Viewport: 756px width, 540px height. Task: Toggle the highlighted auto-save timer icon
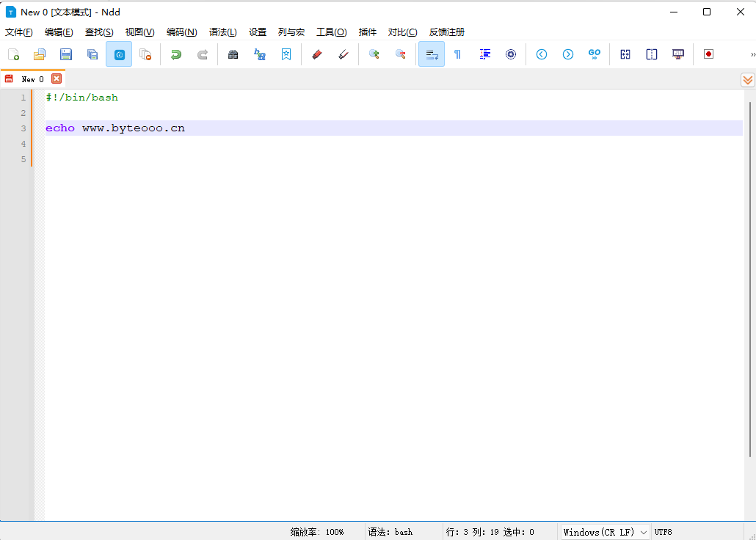pyautogui.click(x=119, y=54)
